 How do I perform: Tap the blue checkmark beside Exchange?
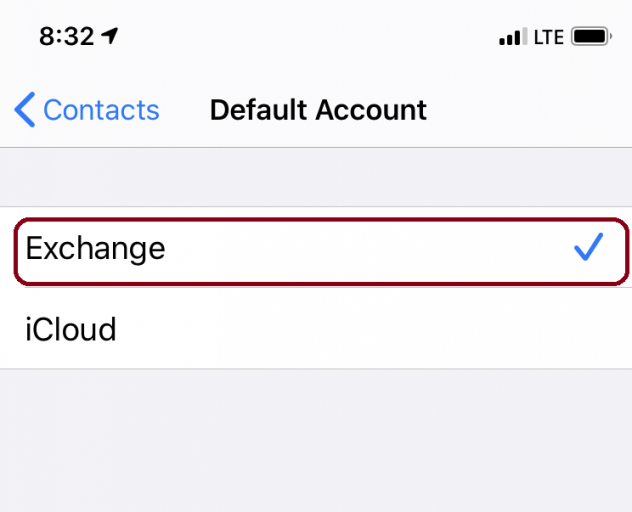[x=588, y=247]
